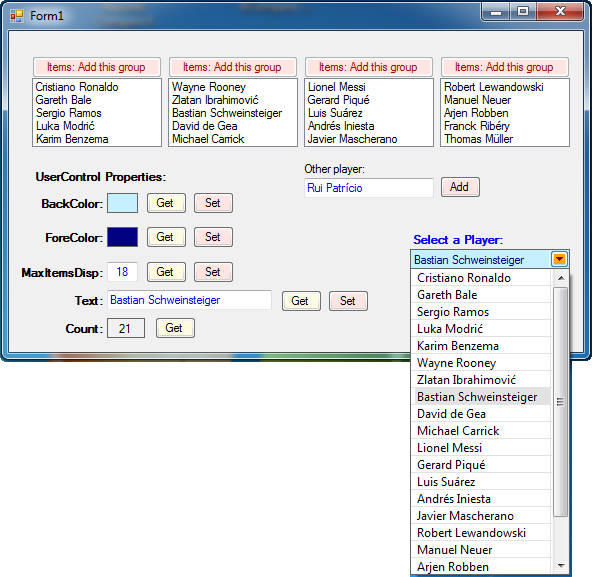Click Get button beside Count field
Screen dimensions: 592x577
click(x=175, y=328)
